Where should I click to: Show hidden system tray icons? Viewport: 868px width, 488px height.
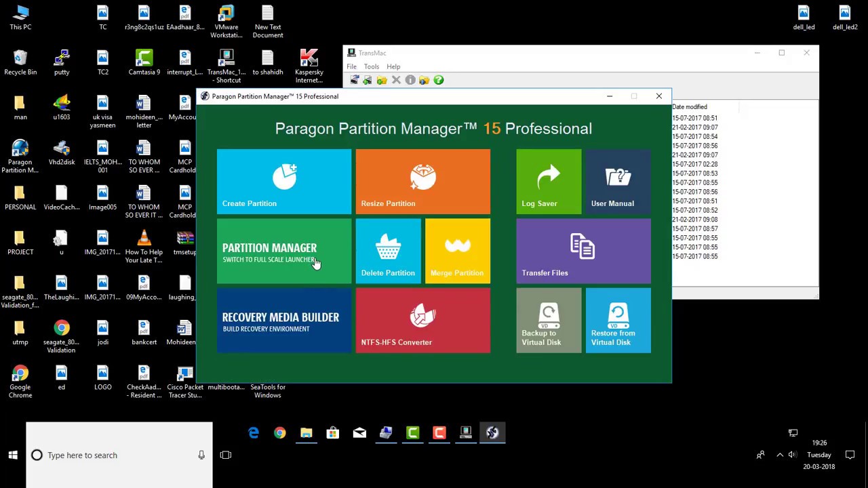pos(780,455)
